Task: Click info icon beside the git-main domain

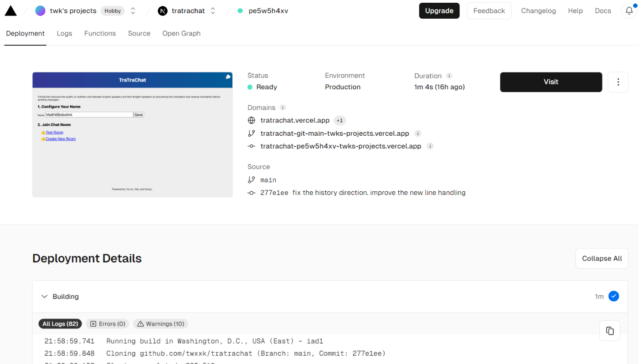Action: 418,133
